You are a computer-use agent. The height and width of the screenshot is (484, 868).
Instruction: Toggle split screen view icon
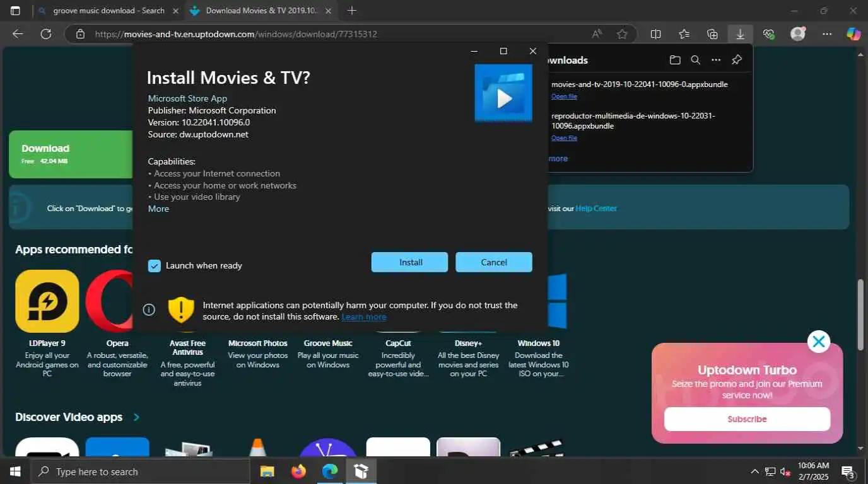point(655,34)
